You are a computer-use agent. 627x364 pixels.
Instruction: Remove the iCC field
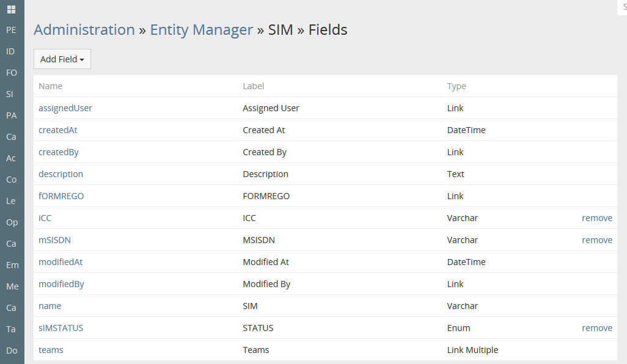click(x=596, y=218)
